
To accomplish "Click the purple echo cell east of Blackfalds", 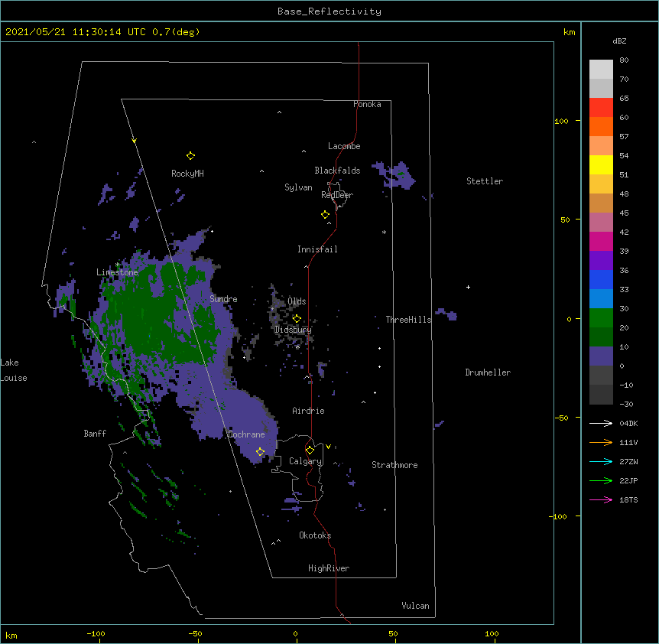I will 398,177.
